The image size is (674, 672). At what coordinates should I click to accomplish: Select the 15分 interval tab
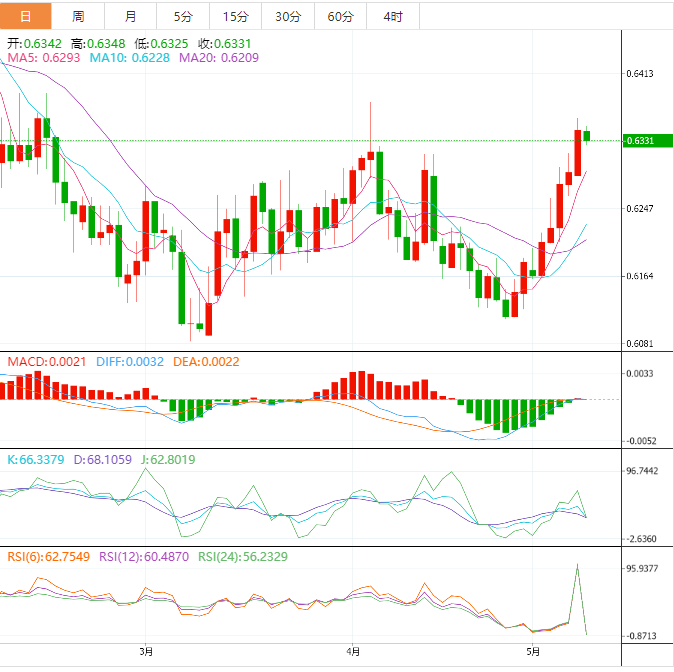point(235,17)
